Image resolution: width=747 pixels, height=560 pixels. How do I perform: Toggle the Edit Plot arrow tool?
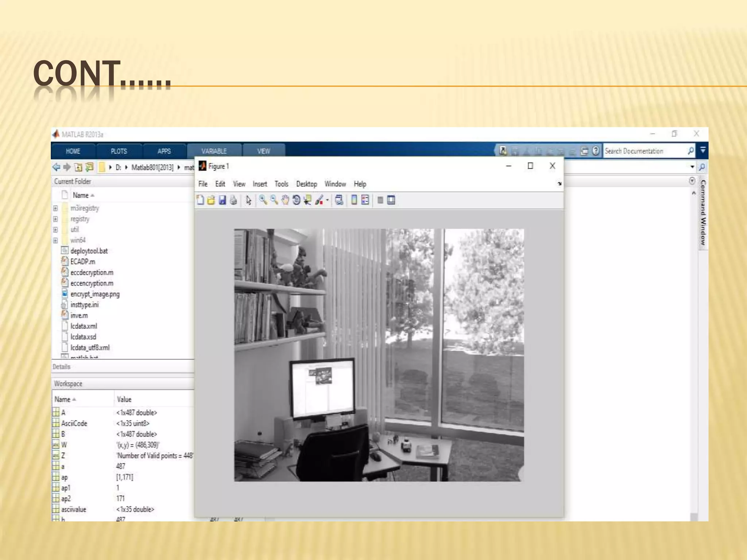(x=248, y=200)
